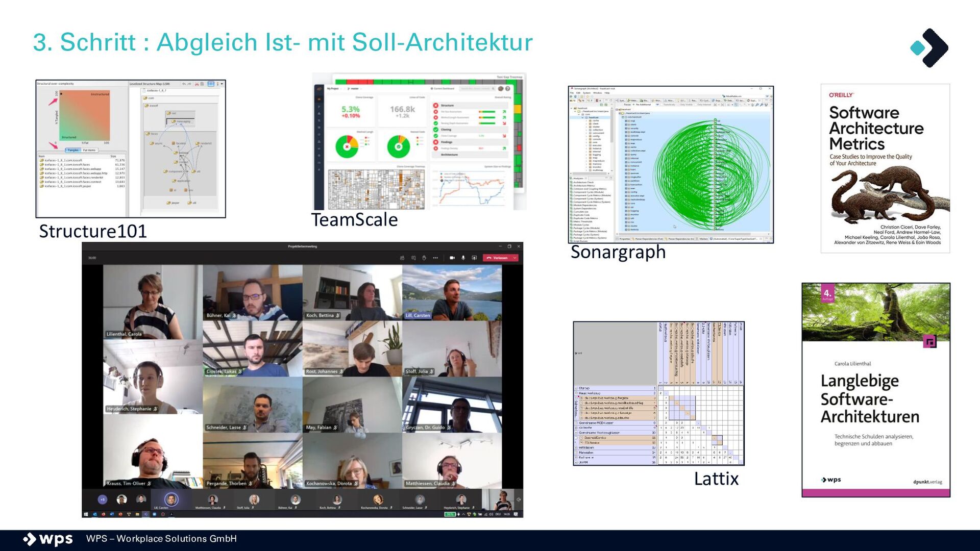Click the undo arrow in LSM toolbar

[184, 84]
